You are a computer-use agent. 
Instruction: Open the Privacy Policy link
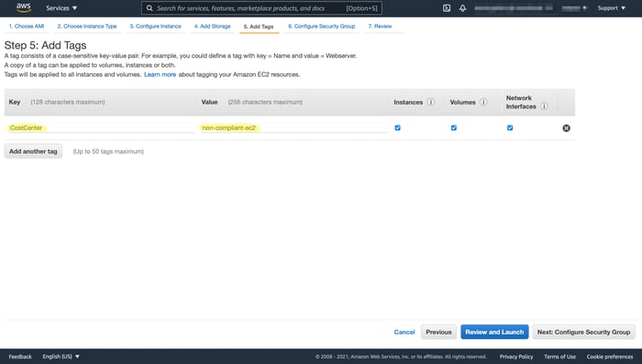pyautogui.click(x=515, y=357)
